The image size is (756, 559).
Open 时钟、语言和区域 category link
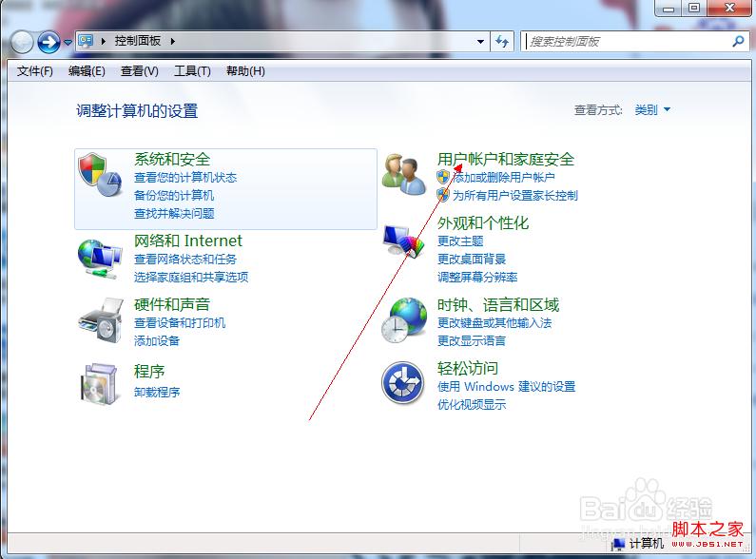tap(498, 304)
